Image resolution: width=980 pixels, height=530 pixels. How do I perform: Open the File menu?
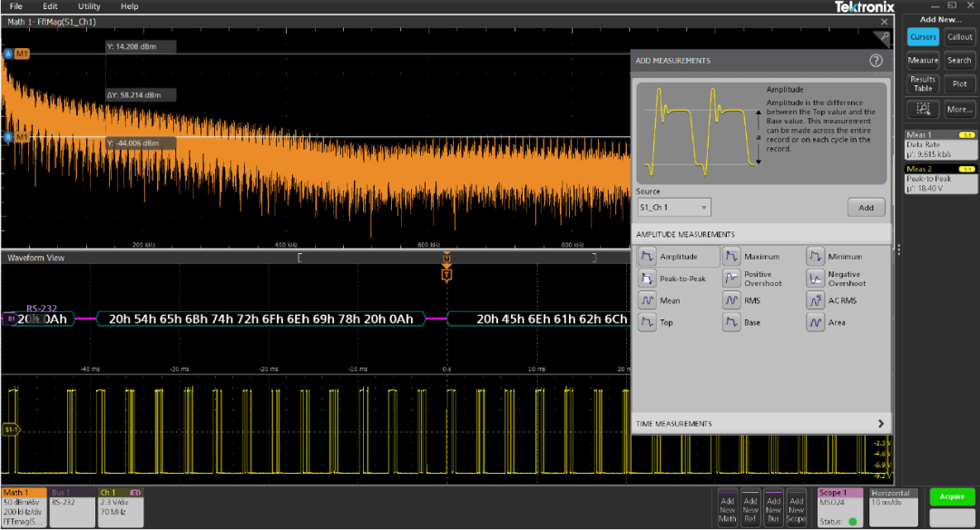[16, 6]
